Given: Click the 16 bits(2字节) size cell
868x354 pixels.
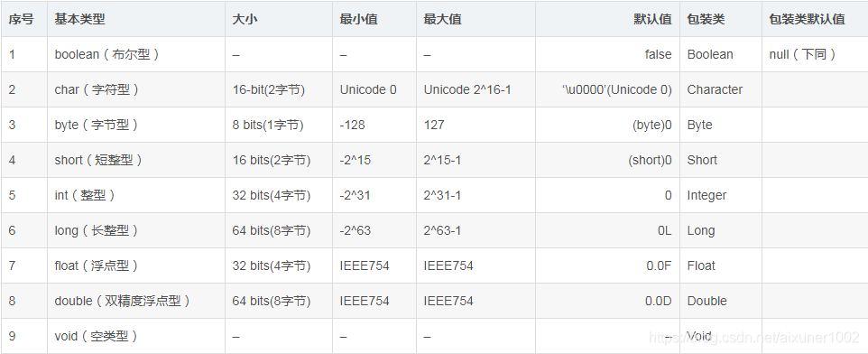Looking at the screenshot, I should tap(279, 160).
